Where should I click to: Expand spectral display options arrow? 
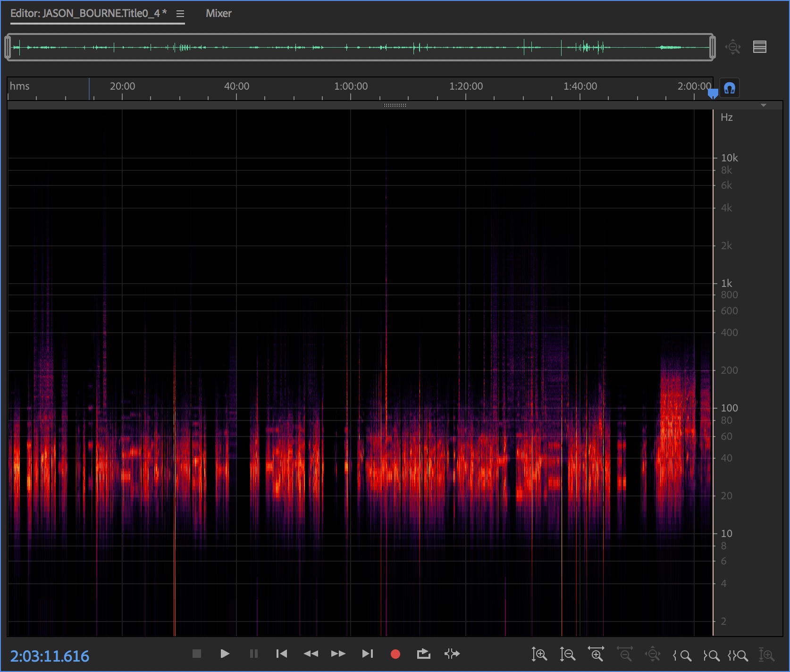point(764,105)
